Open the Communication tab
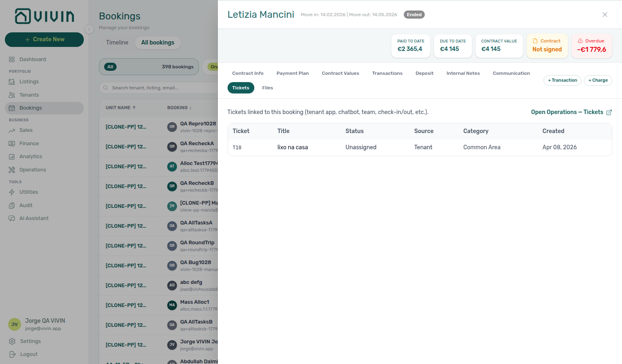 [511, 73]
